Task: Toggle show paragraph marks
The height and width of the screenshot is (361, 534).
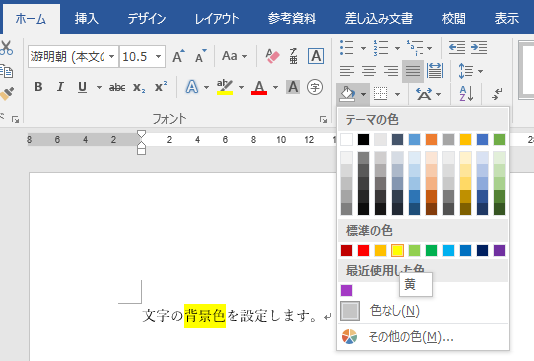Action: pos(497,94)
